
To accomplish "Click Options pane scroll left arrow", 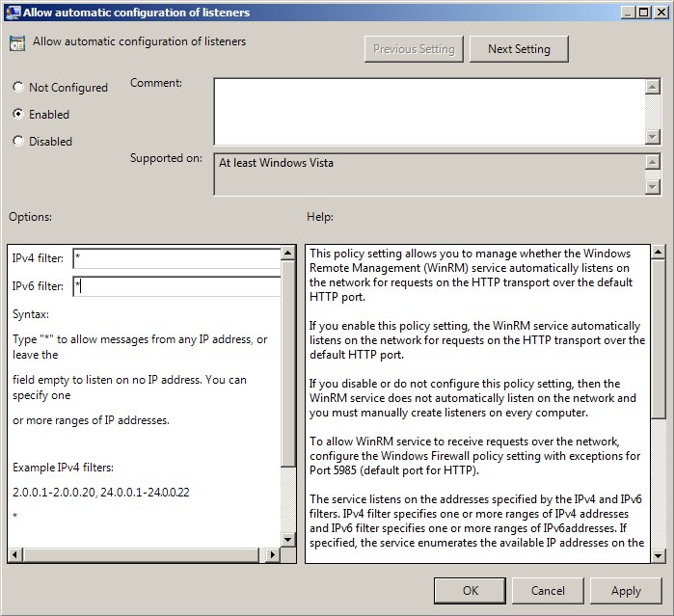I will click(x=15, y=554).
